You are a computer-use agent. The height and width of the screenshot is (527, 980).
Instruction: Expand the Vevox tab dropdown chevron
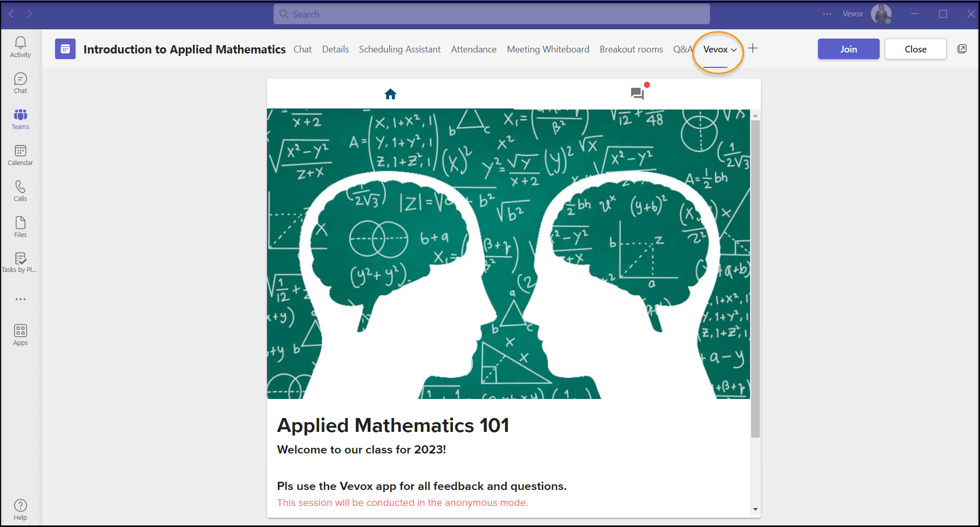(734, 50)
